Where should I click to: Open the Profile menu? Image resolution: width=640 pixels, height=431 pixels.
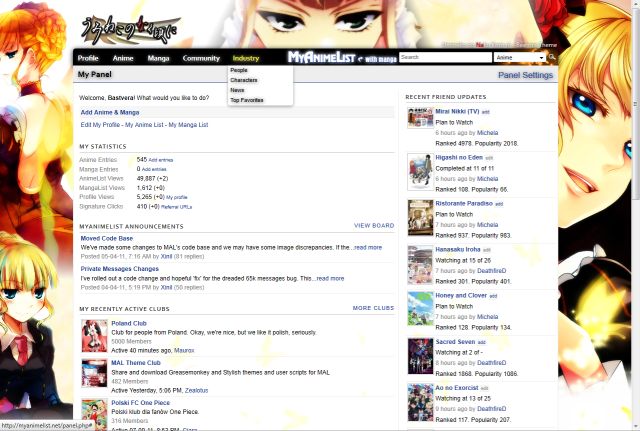pos(88,58)
